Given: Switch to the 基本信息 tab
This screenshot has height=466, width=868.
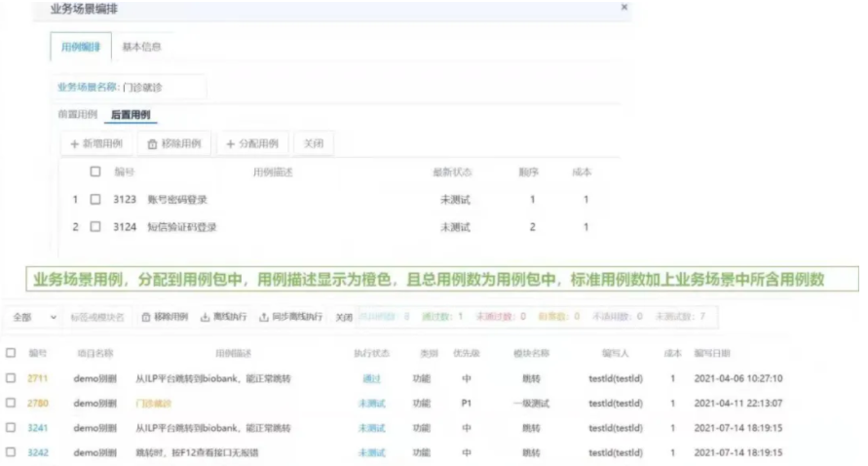Looking at the screenshot, I should [141, 47].
